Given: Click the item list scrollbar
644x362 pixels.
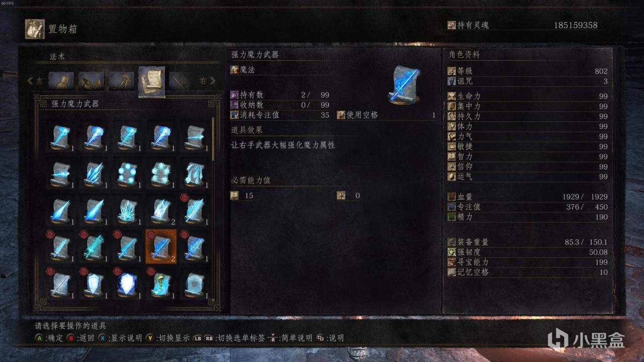Looking at the screenshot, I should [x=213, y=139].
